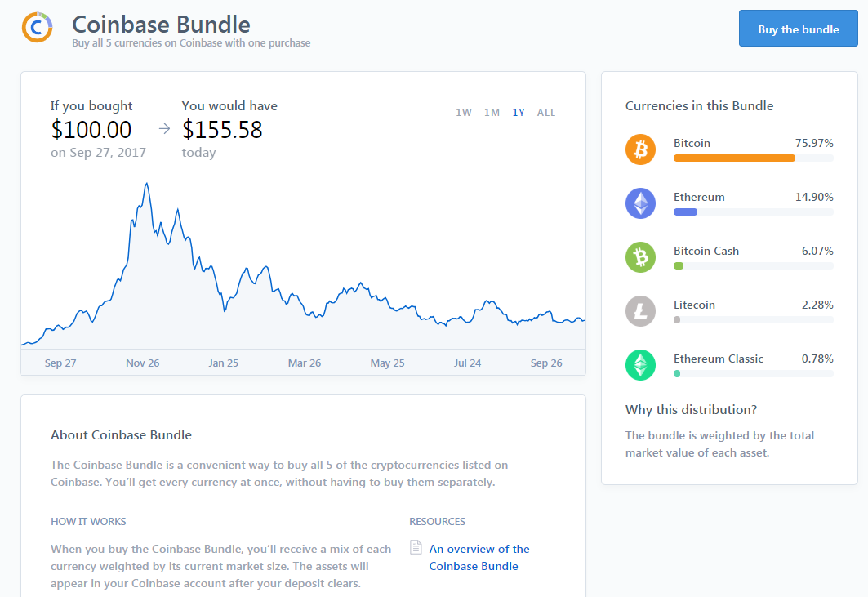Click the Ethereum Classic green icon
This screenshot has width=868, height=597.
coord(640,365)
